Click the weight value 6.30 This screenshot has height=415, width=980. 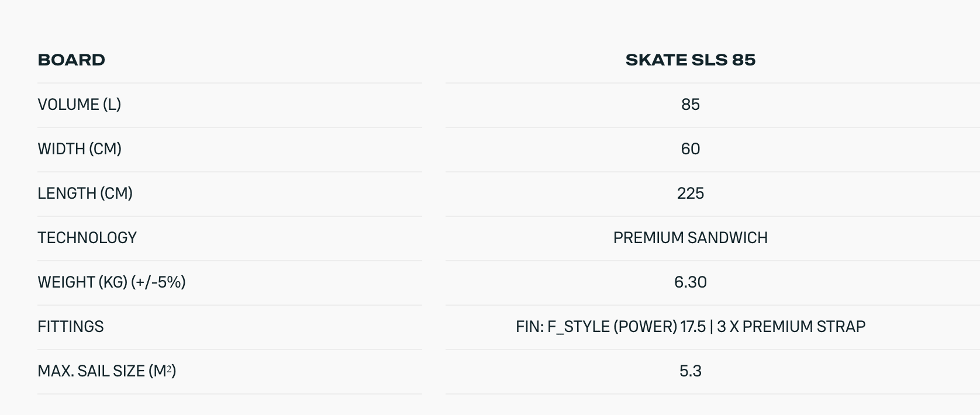[x=690, y=282]
